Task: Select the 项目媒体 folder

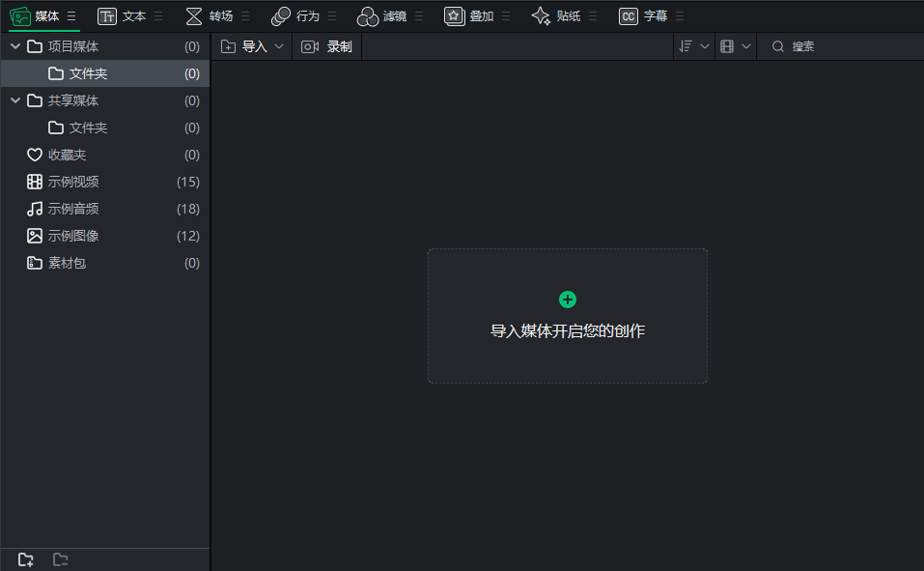Action: [x=105, y=46]
